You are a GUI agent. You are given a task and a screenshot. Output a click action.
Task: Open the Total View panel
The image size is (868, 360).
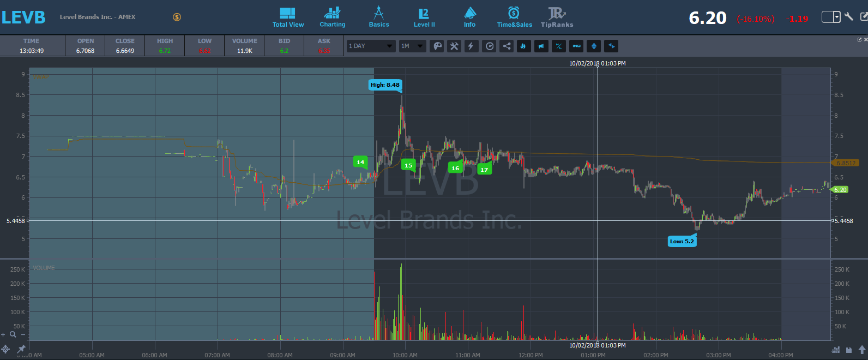click(x=288, y=17)
